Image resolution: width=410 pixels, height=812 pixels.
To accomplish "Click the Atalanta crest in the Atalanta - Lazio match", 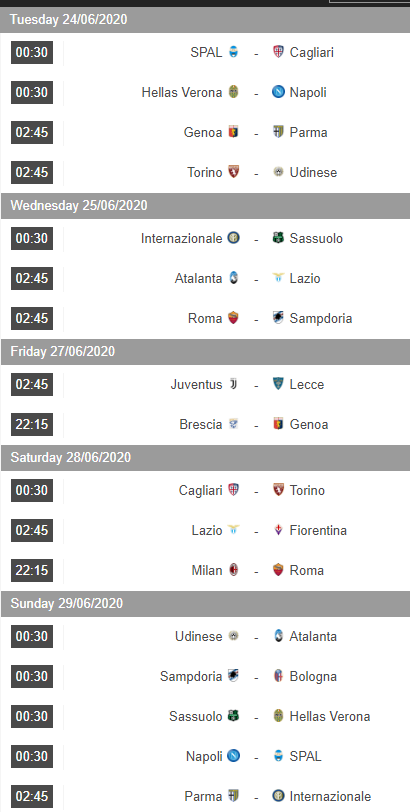I will pos(233,278).
